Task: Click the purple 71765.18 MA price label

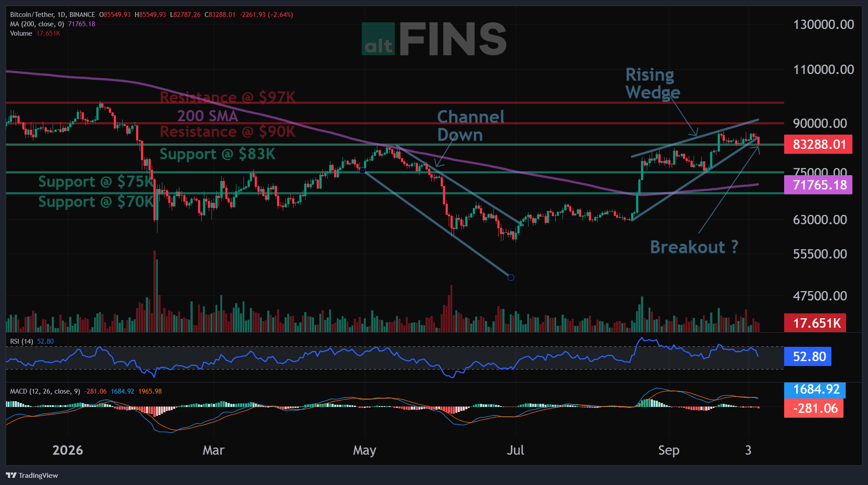Action: [818, 185]
